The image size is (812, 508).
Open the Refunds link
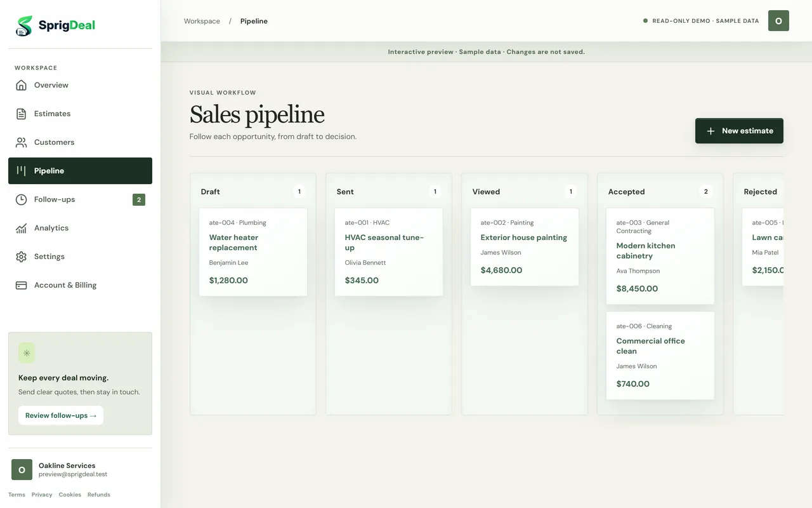(x=99, y=495)
